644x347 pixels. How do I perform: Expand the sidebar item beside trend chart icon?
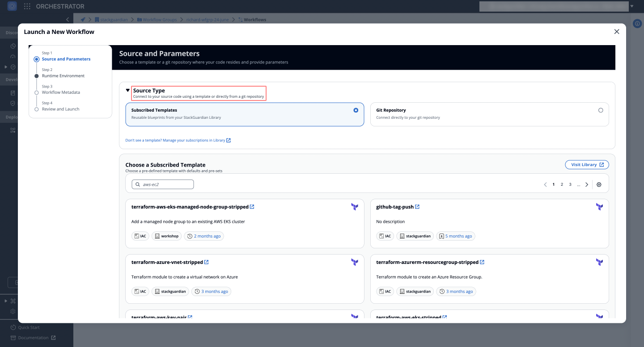pyautogui.click(x=6, y=67)
